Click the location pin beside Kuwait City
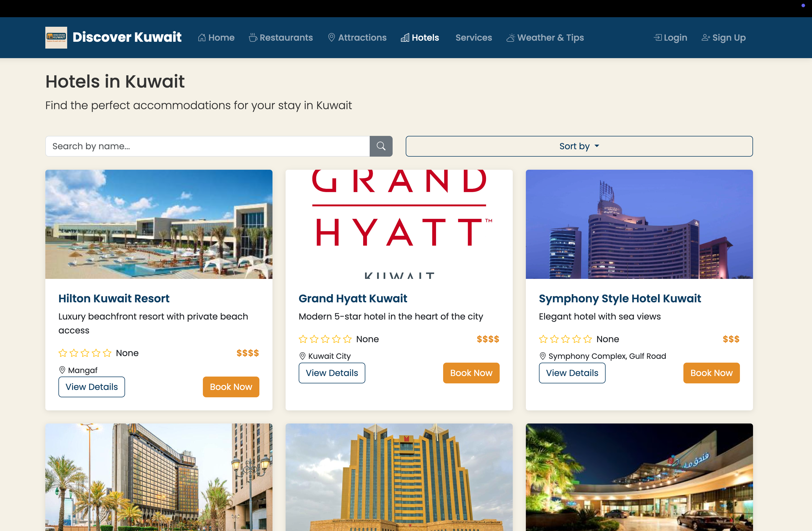 click(302, 356)
